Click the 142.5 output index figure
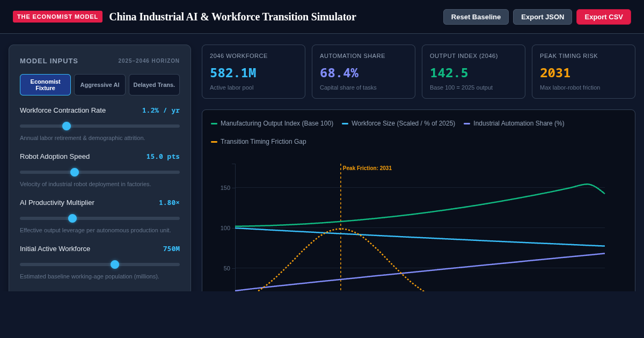Image resolution: width=644 pixels, height=338 pixels. 449,73
